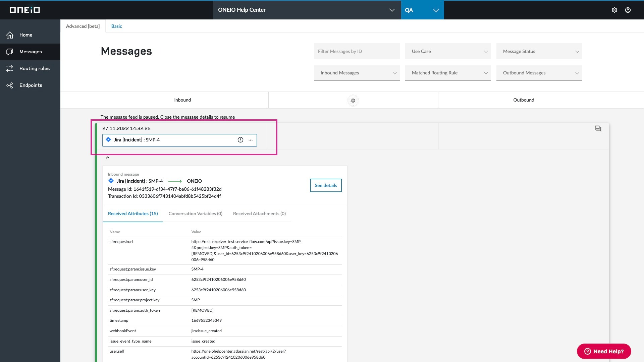This screenshot has width=644, height=362.
Task: Click the sf:request:param:user_key row name
Action: pyautogui.click(x=132, y=290)
